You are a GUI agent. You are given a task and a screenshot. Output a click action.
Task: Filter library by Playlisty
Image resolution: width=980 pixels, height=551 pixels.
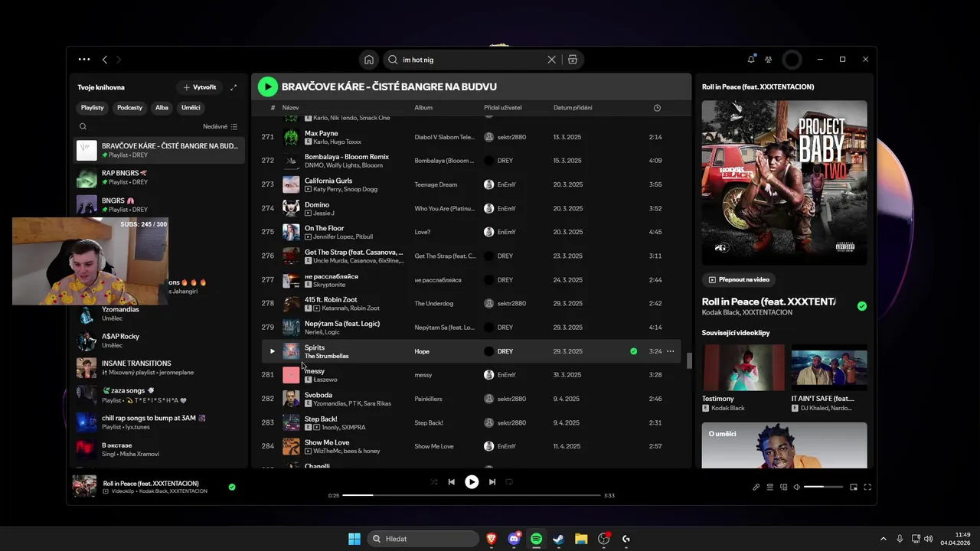point(92,108)
